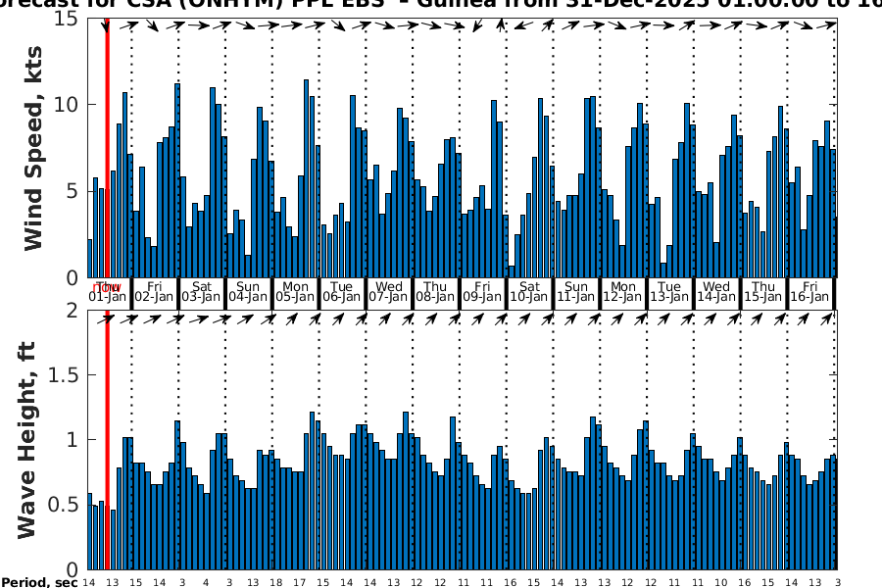This screenshot has height=588, width=882.
Task: Choose the Fri 16-Jan date label
Action: click(809, 292)
